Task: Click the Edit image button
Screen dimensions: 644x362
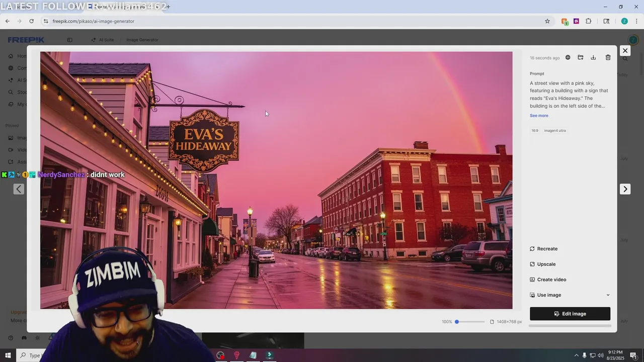Action: [x=570, y=314]
